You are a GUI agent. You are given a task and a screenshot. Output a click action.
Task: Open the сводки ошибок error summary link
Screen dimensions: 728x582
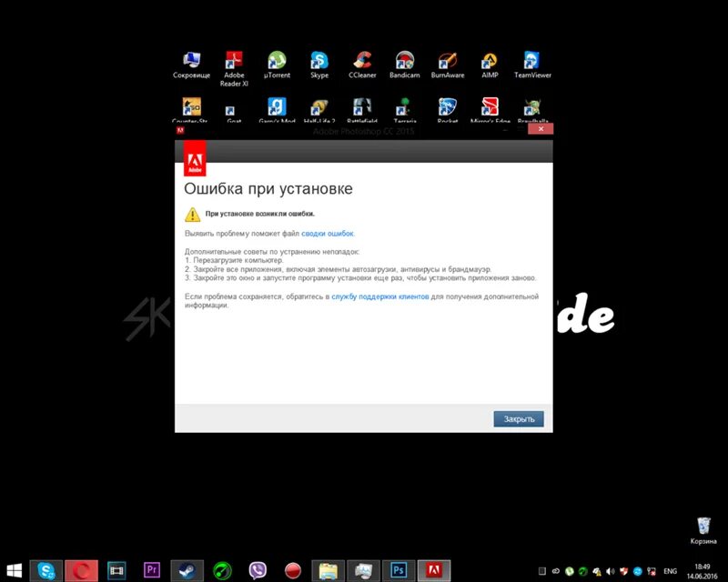tap(328, 234)
